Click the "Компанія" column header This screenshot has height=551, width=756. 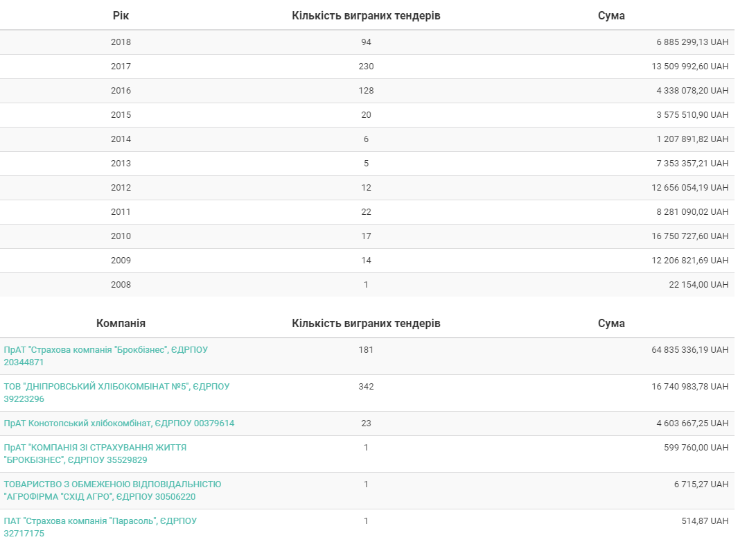pos(121,323)
